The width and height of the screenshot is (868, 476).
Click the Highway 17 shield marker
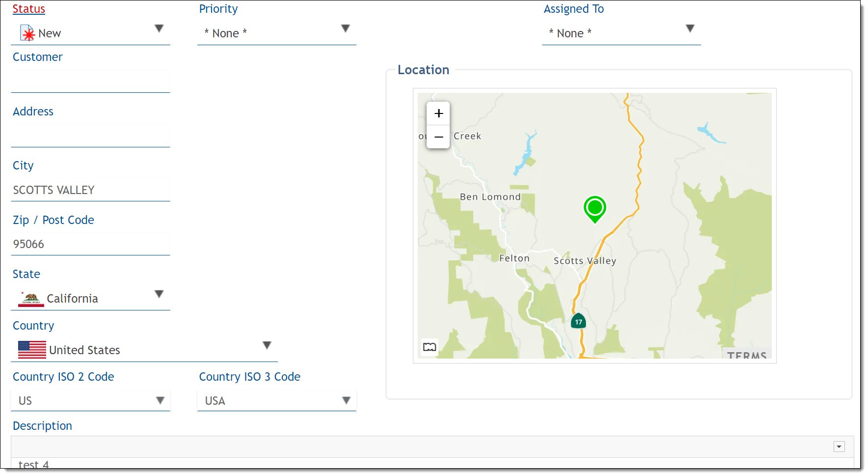(x=578, y=321)
